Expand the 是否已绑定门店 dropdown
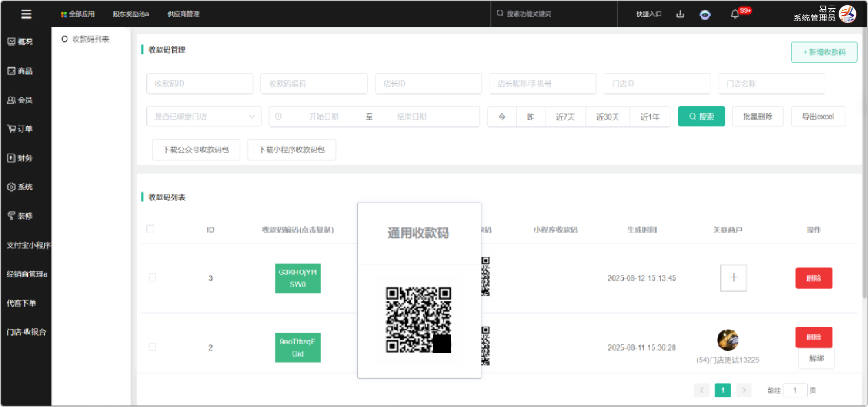 click(204, 117)
